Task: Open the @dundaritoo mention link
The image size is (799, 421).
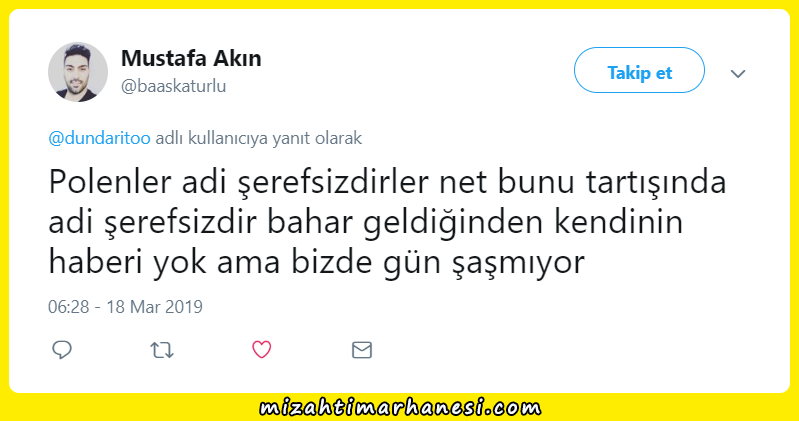Action: 99,138
